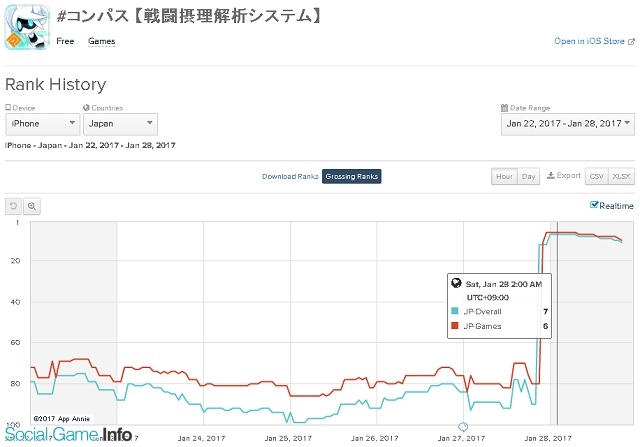
Task: Open the Japan country dropdown
Action: (120, 124)
